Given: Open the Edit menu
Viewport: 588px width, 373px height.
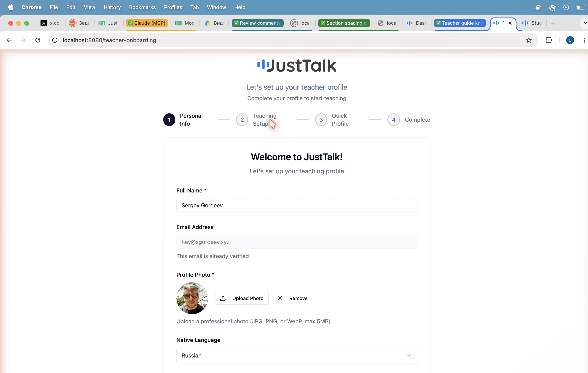Looking at the screenshot, I should click(71, 7).
